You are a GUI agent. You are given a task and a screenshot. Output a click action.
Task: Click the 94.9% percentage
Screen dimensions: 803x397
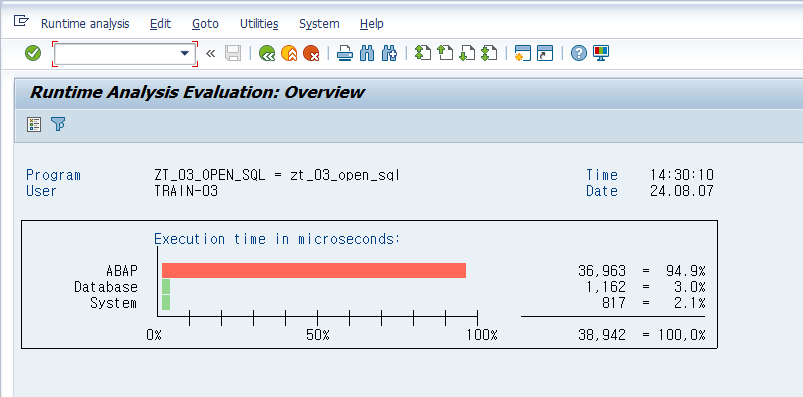pyautogui.click(x=686, y=270)
